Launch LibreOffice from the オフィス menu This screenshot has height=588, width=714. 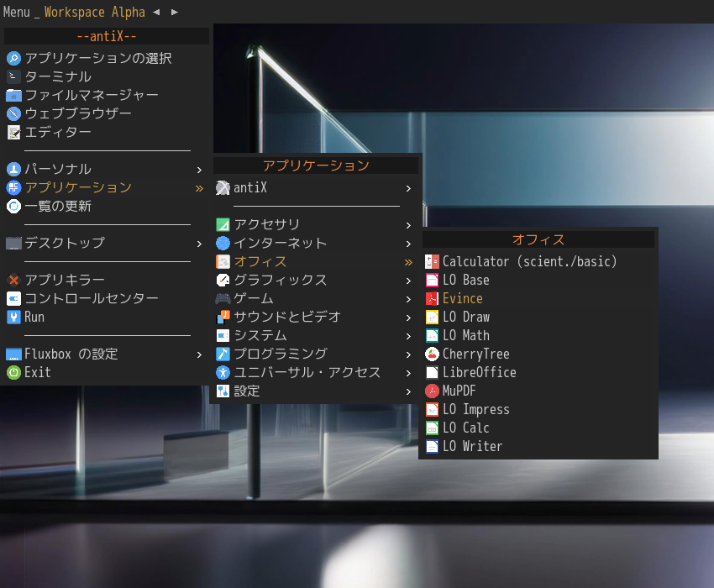(538, 372)
